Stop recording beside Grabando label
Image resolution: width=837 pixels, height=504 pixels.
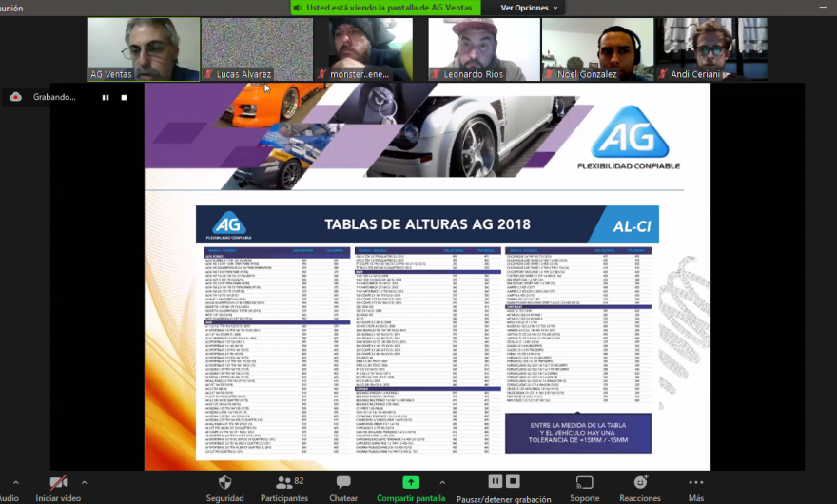tap(124, 97)
